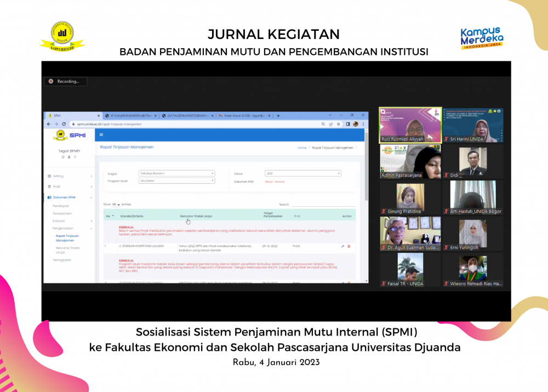548x392 pixels.
Task: Open Rapat Tinjauan Manajemen sidebar item
Action: pyautogui.click(x=67, y=238)
